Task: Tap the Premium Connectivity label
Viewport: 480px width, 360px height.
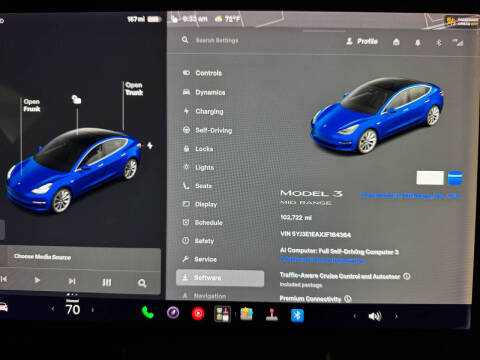Action: coord(310,299)
